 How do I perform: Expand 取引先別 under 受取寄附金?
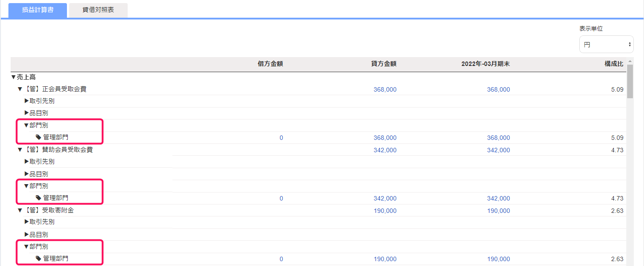(x=27, y=222)
